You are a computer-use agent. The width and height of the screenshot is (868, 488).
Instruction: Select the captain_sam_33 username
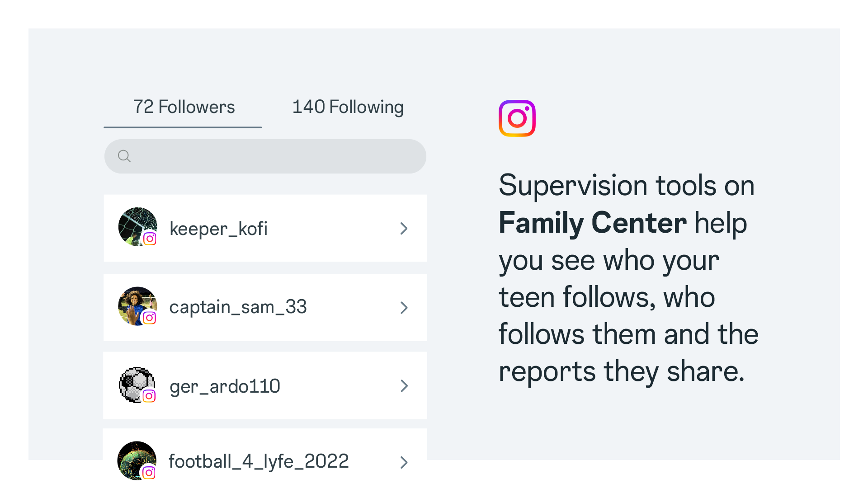coord(238,307)
